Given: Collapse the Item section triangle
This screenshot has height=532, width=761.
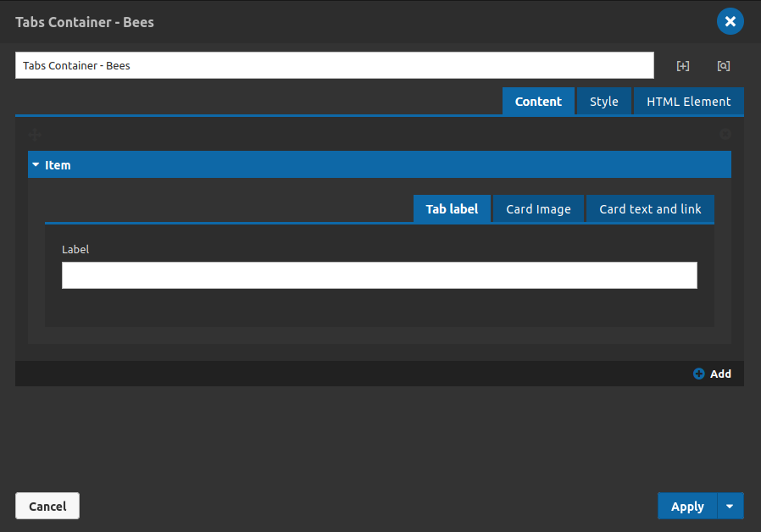Looking at the screenshot, I should coord(36,165).
